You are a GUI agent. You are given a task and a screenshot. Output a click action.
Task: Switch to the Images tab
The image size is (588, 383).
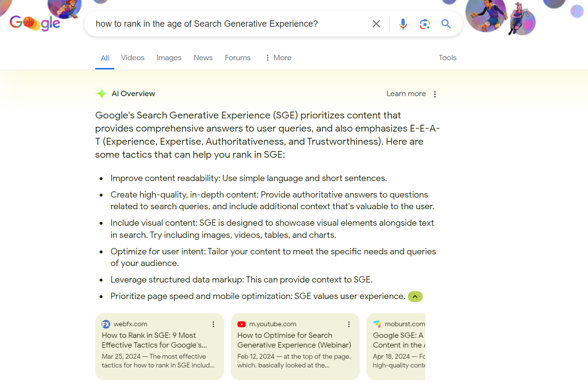pyautogui.click(x=169, y=58)
